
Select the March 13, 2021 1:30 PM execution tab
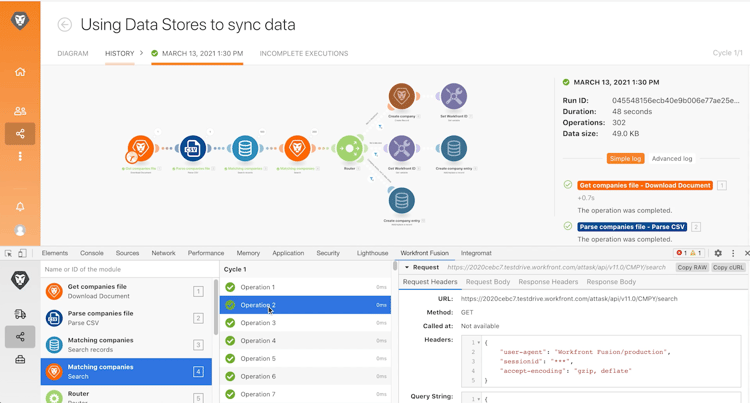pyautogui.click(x=197, y=54)
